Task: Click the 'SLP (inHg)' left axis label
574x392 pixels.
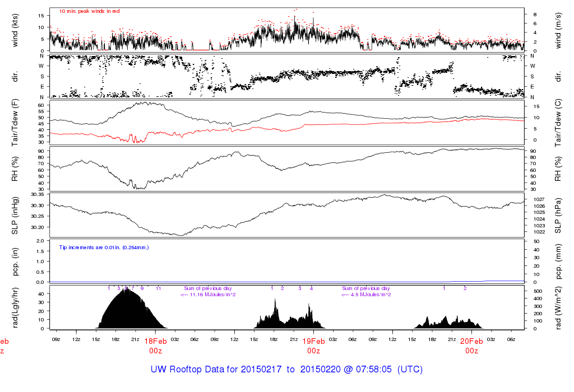Action: pyautogui.click(x=15, y=216)
